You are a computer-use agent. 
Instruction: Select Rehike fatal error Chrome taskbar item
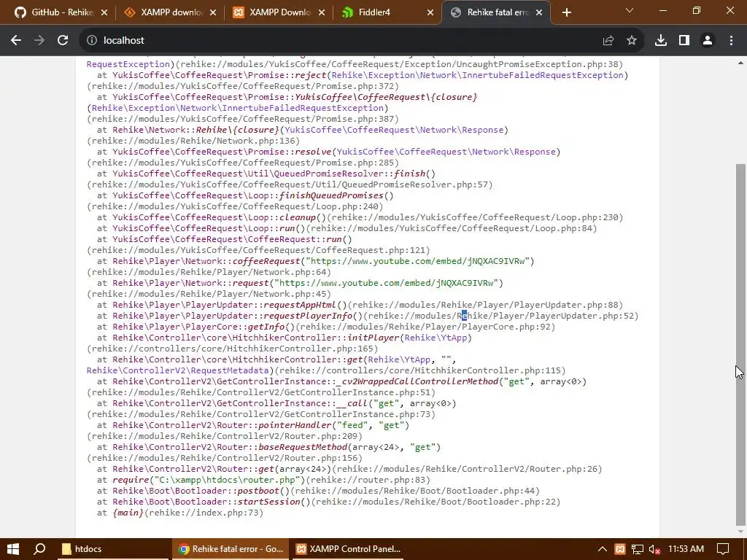(231, 549)
